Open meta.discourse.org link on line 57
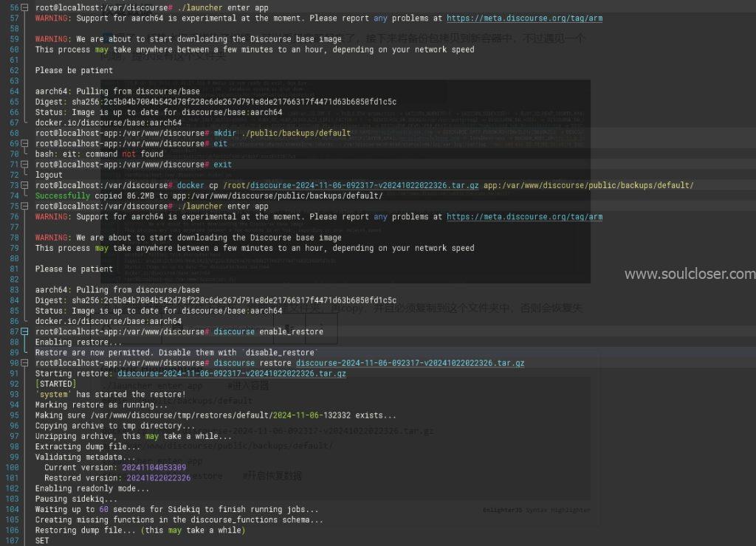 coord(524,18)
